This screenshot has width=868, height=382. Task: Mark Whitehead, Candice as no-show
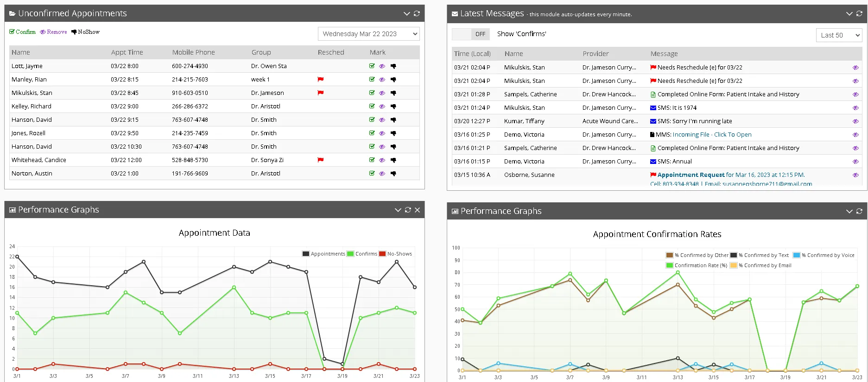(393, 160)
